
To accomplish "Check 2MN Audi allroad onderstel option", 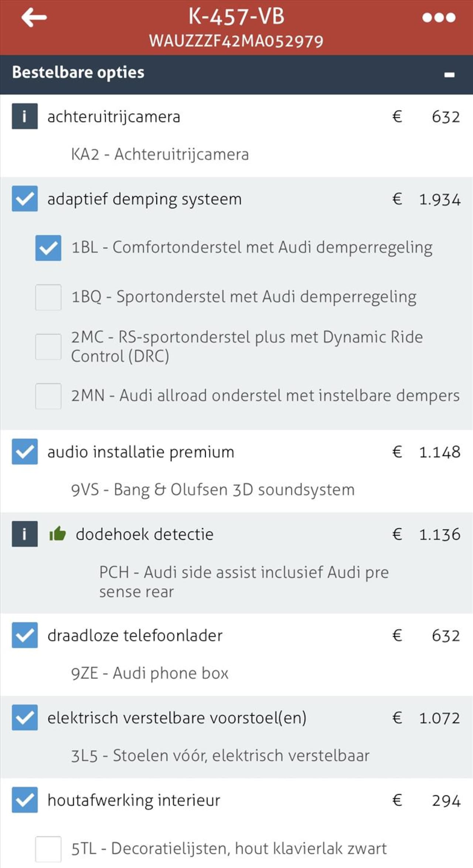I will pyautogui.click(x=48, y=396).
